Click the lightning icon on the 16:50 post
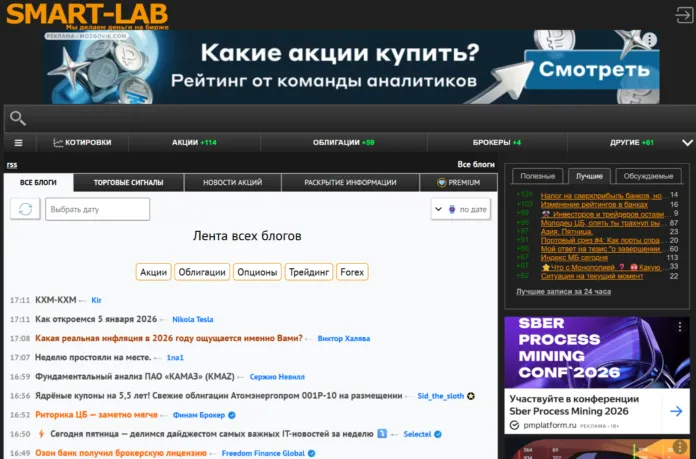This screenshot has width=696, height=459. click(41, 434)
